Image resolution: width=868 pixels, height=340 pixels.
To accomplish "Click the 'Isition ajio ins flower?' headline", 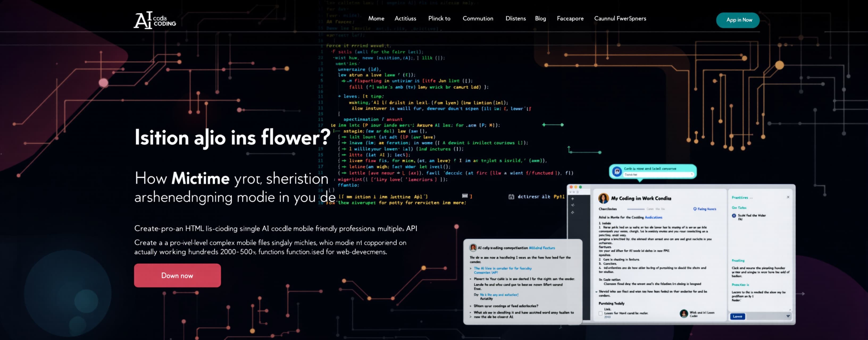I will point(232,138).
